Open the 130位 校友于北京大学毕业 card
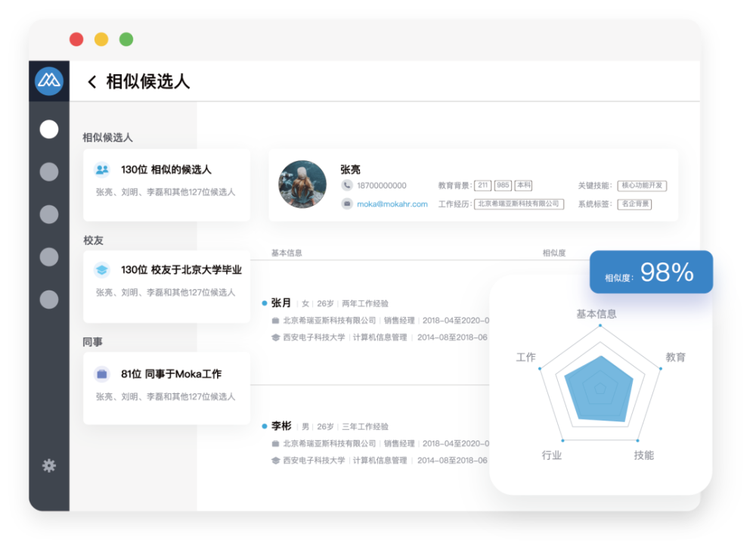 (167, 287)
